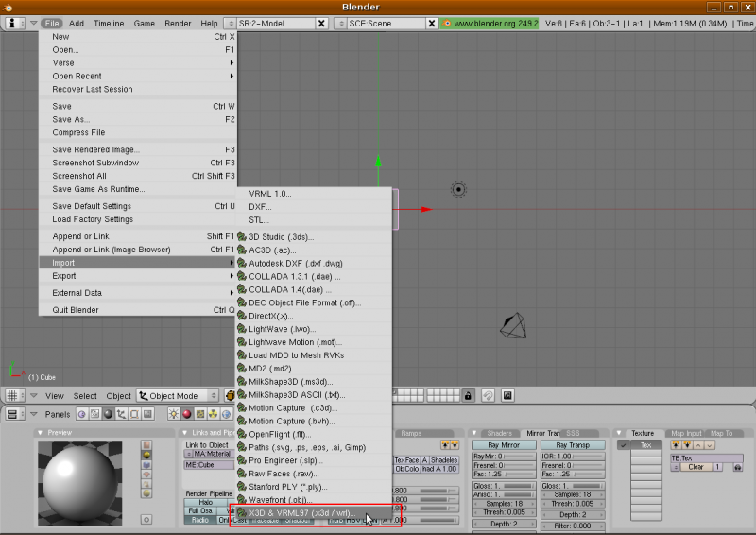Screen dimensions: 756x535
Task: Open the Object Mode dropdown
Action: [x=178, y=396]
